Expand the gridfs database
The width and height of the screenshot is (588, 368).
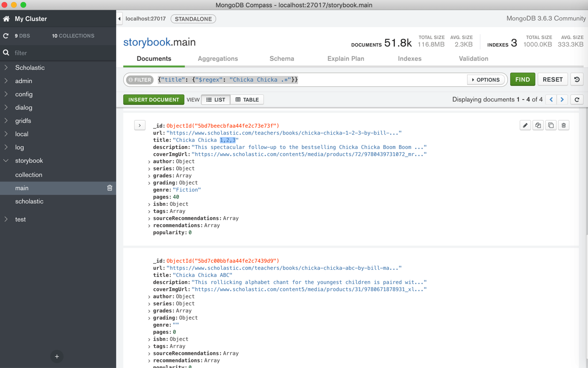point(6,121)
